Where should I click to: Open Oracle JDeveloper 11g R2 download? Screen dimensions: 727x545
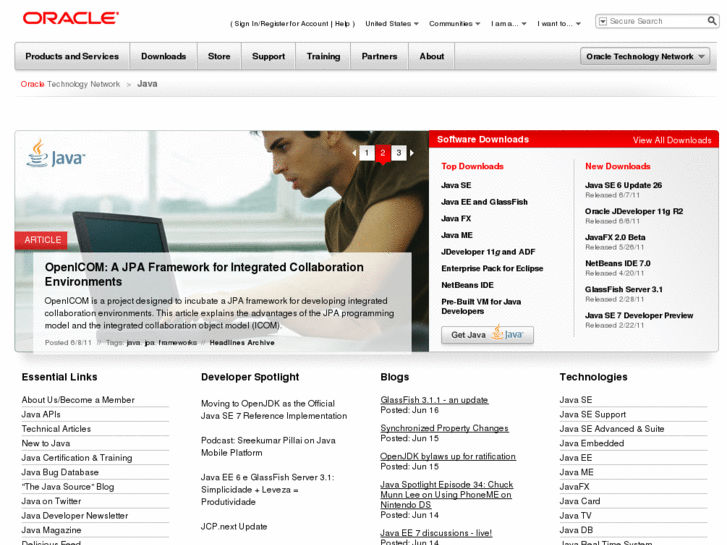(634, 211)
